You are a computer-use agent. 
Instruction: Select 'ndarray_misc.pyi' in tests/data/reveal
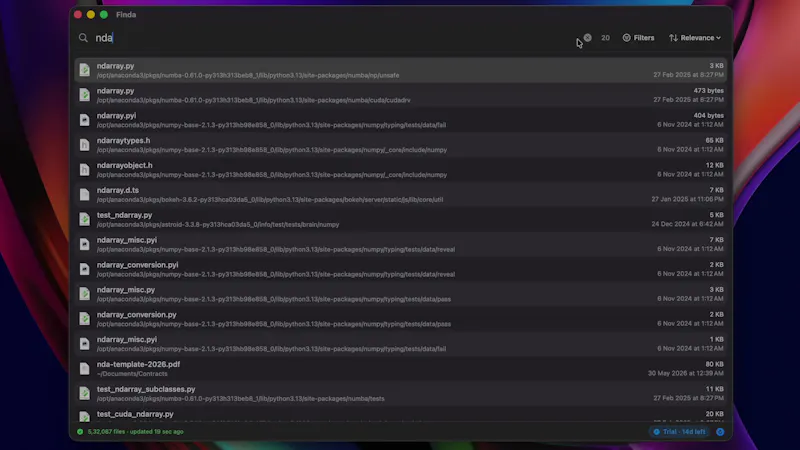(127, 240)
